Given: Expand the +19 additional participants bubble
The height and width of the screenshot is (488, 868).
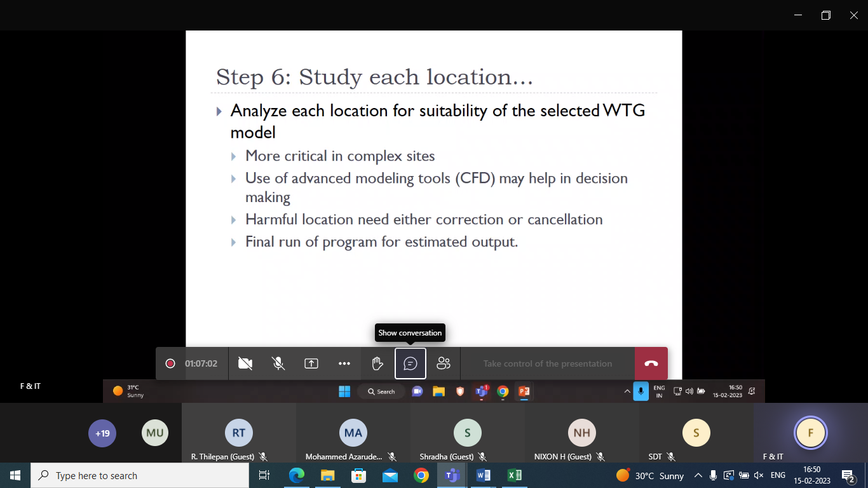Looking at the screenshot, I should point(102,433).
